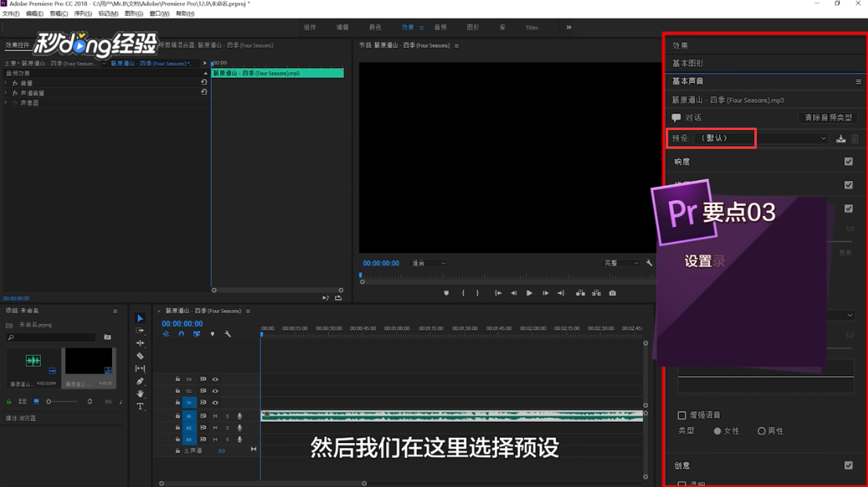Toggle V1 track output eye
Screen dimensions: 868x487
point(215,403)
